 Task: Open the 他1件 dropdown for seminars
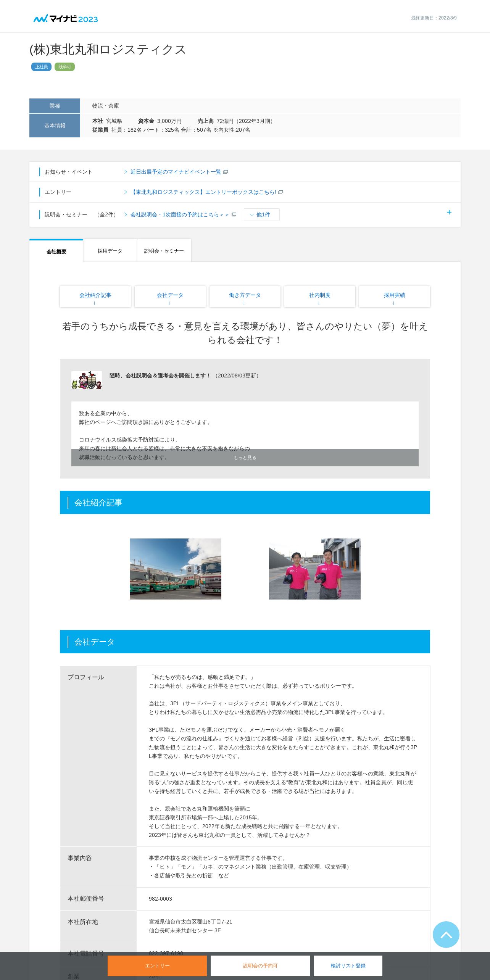pyautogui.click(x=261, y=214)
